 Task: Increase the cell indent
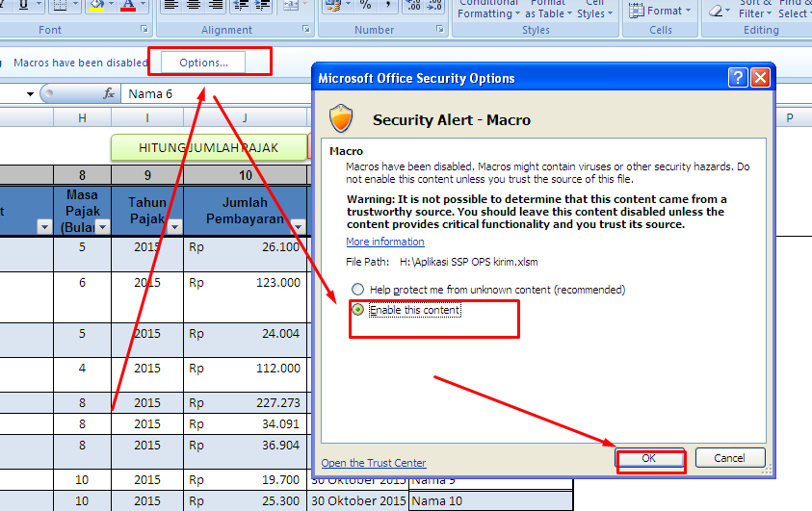pyautogui.click(x=263, y=5)
